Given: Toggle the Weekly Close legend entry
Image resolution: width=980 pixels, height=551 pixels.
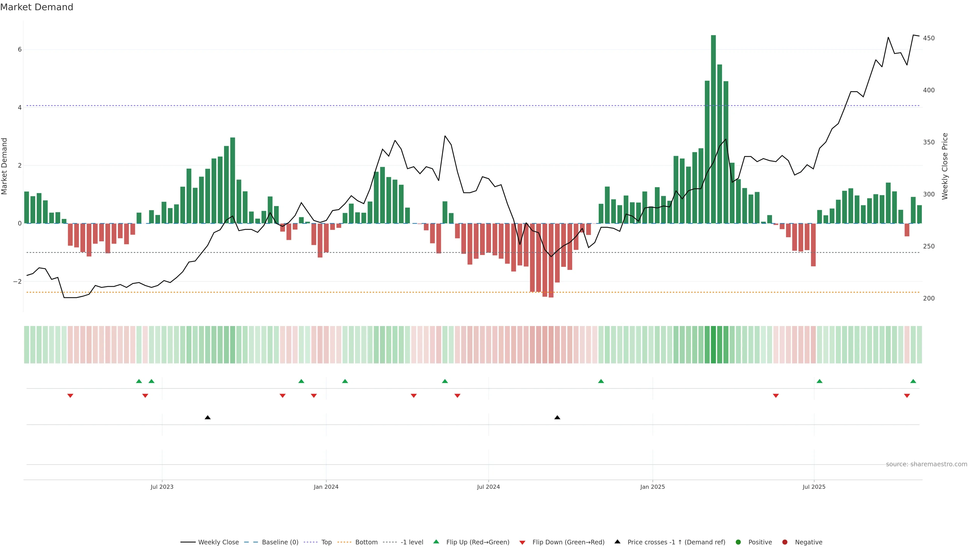Looking at the screenshot, I should (218, 542).
